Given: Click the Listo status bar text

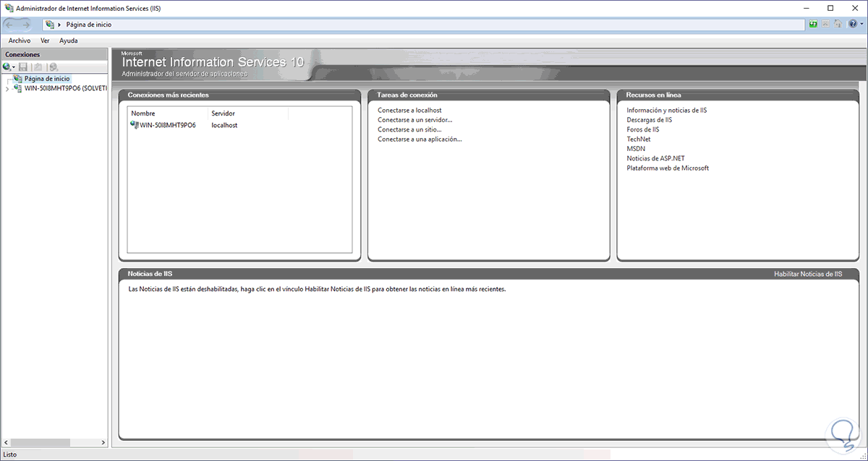Looking at the screenshot, I should [9, 454].
